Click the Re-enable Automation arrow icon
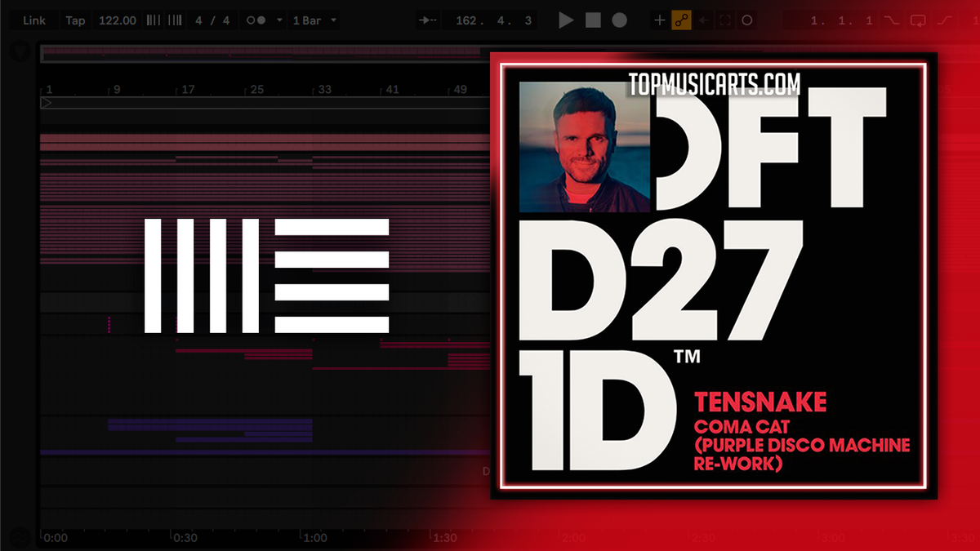 703,20
